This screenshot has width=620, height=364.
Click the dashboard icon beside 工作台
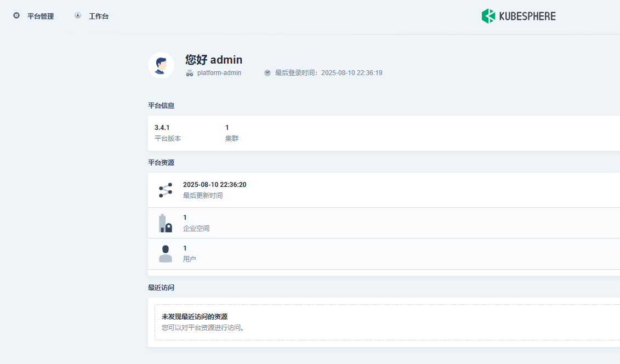[x=78, y=15]
